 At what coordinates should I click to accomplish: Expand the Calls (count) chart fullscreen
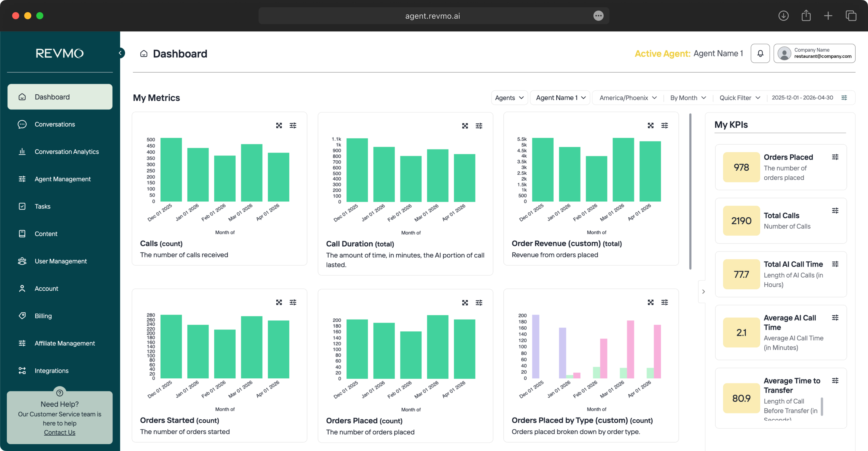[x=279, y=125]
